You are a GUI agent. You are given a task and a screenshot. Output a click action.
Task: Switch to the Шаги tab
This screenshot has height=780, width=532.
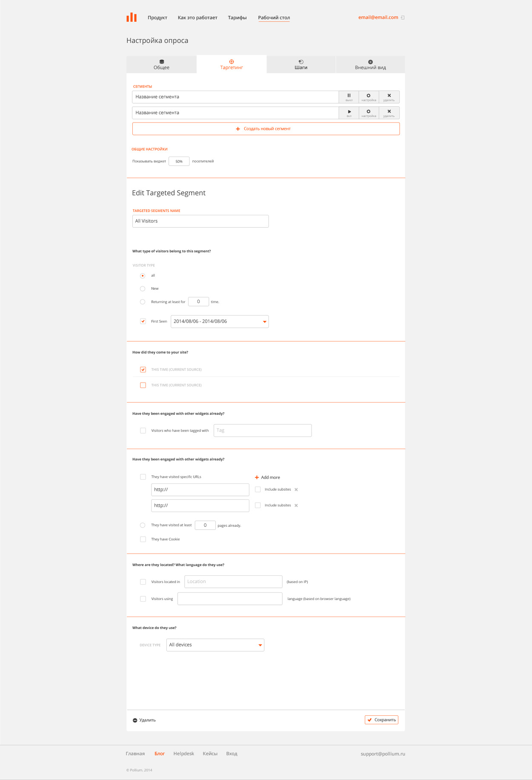pos(301,65)
